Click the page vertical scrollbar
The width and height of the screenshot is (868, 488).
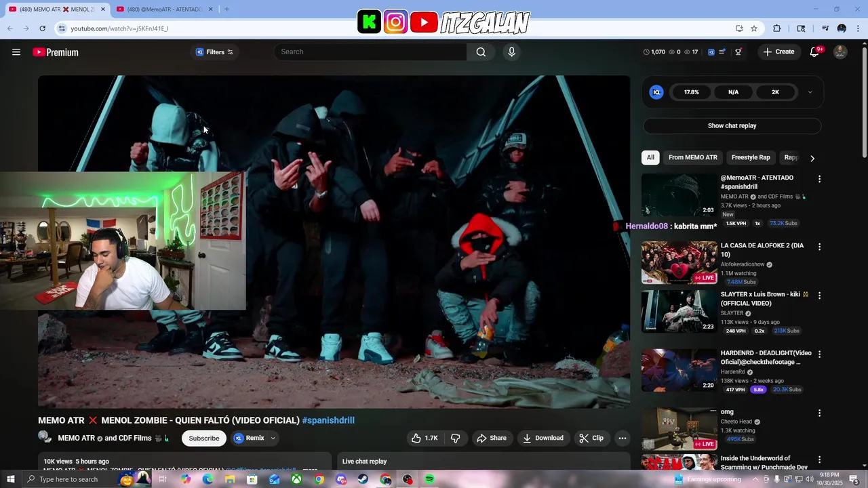pos(864,102)
